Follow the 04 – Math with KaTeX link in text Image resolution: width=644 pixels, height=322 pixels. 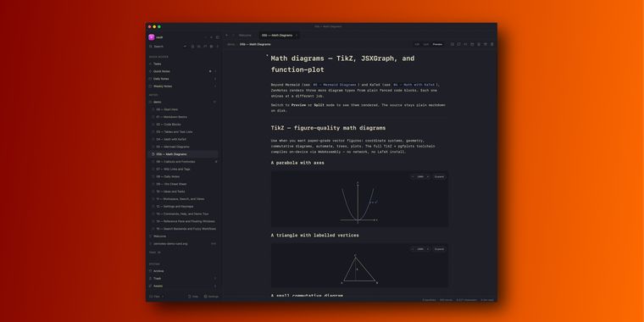click(414, 85)
